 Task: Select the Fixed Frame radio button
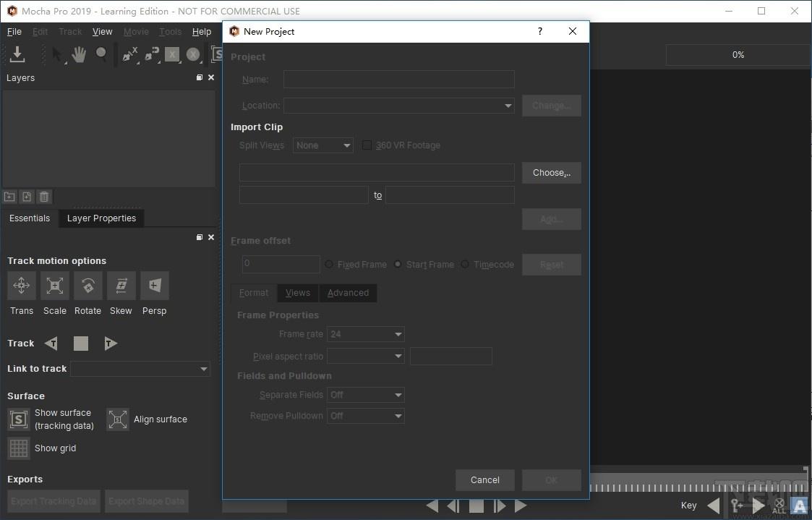(330, 264)
